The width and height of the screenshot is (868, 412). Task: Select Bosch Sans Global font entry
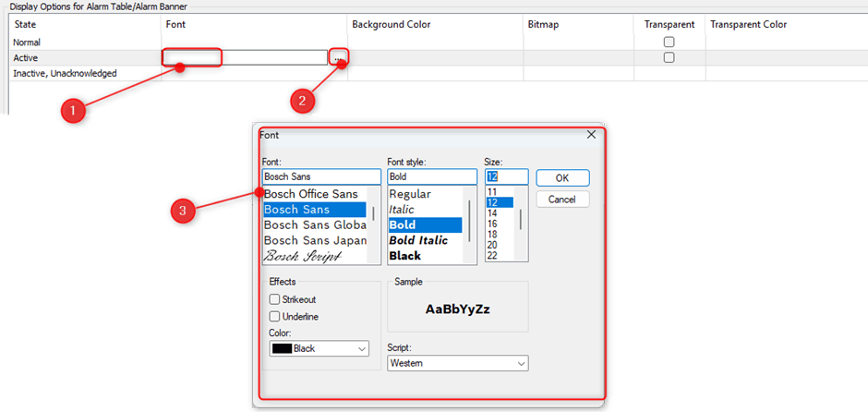point(315,224)
